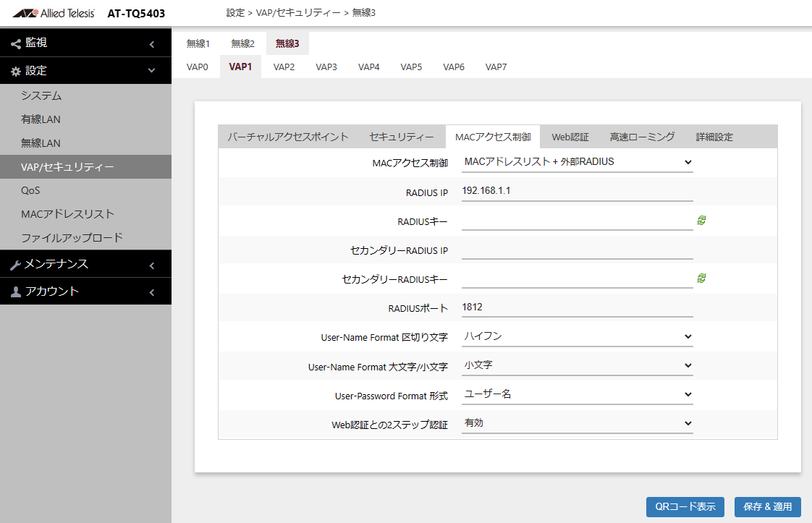This screenshot has width=812, height=523.
Task: Open the セキュリティー tab
Action: (x=402, y=137)
